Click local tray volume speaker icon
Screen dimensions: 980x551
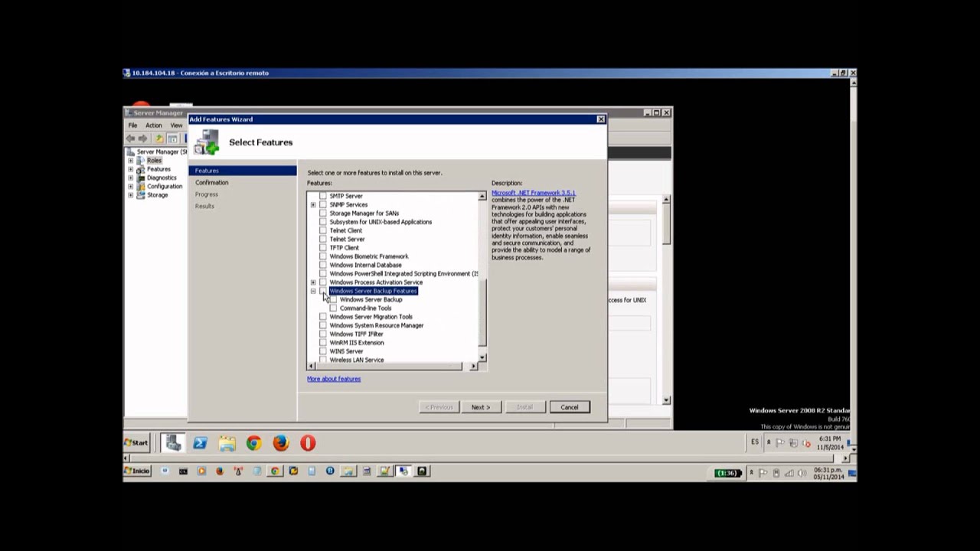(x=802, y=473)
